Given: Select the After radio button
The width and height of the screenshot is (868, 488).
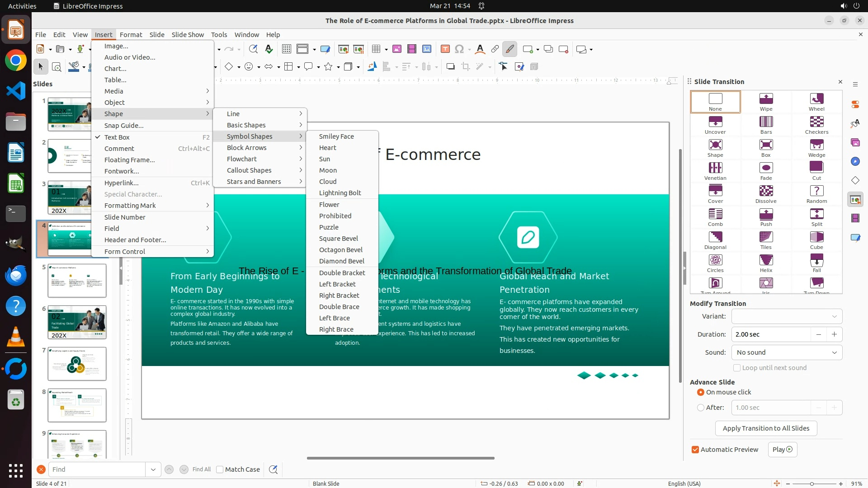Looking at the screenshot, I should (x=701, y=408).
